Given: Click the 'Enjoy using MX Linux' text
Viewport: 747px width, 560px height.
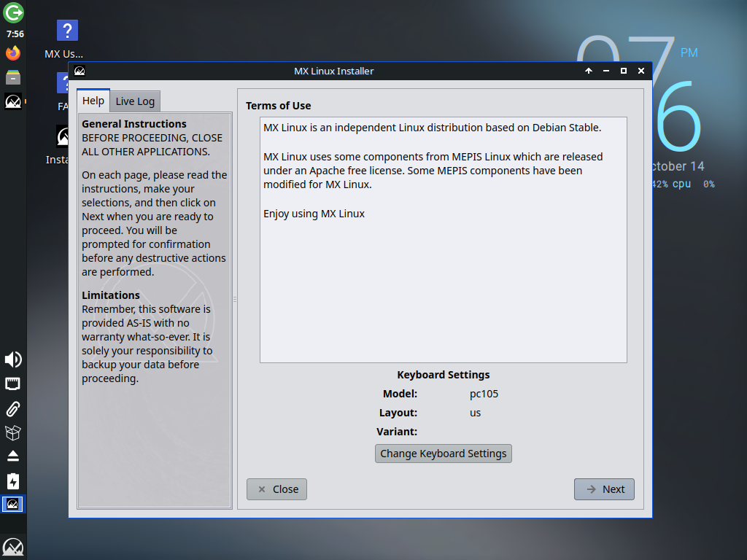Looking at the screenshot, I should click(x=314, y=214).
